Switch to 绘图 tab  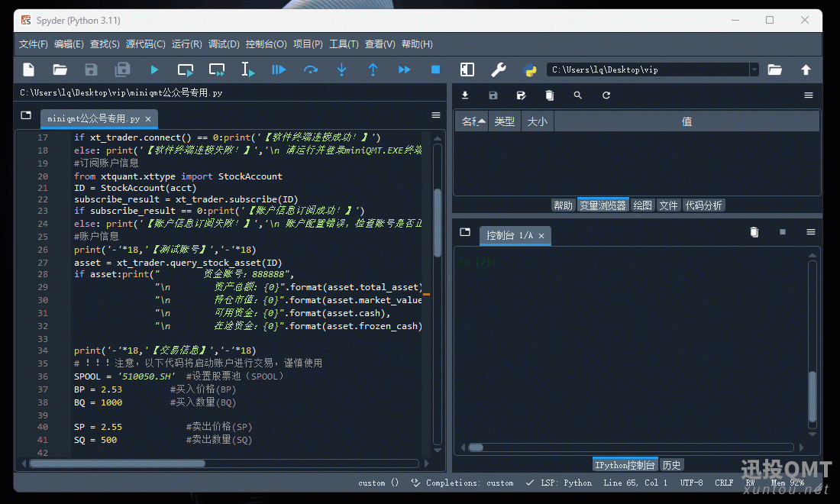[x=642, y=205]
